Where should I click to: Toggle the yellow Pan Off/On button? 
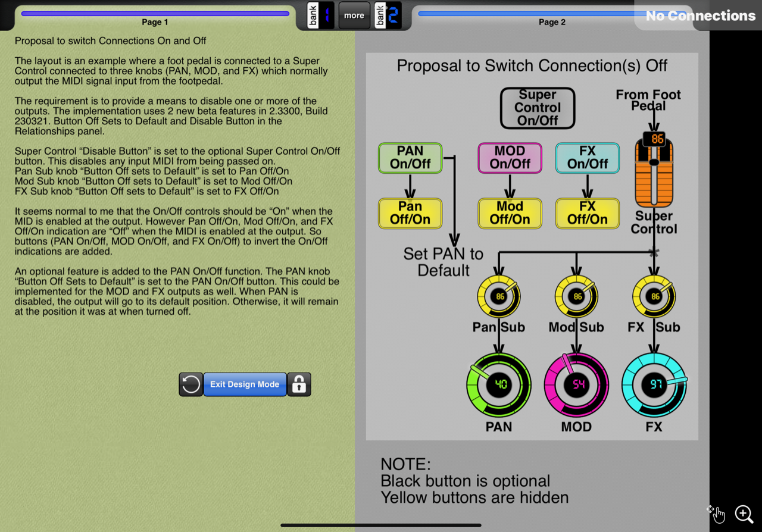(x=410, y=213)
